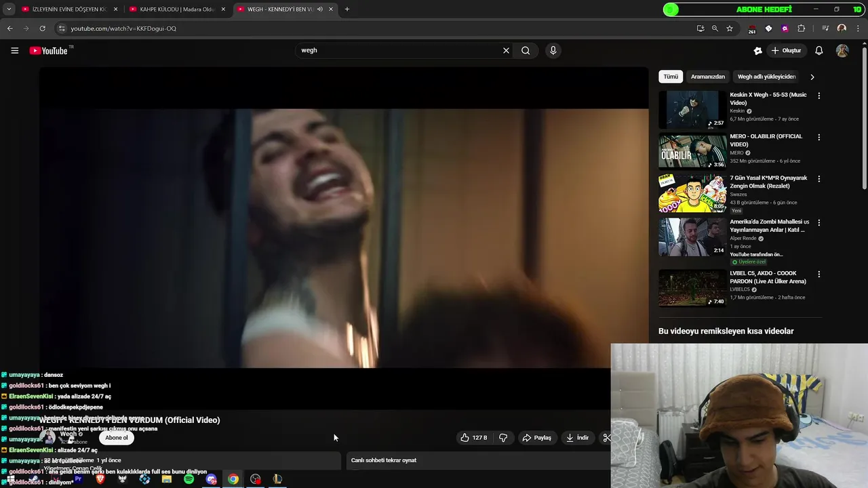Click the install app icon in address bar
Image resolution: width=868 pixels, height=488 pixels.
pos(701,28)
